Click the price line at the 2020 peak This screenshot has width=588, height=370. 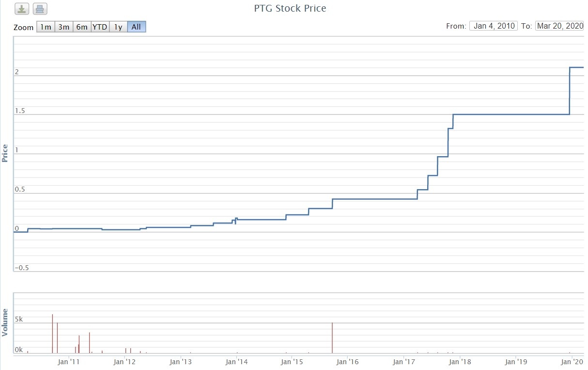(576, 67)
